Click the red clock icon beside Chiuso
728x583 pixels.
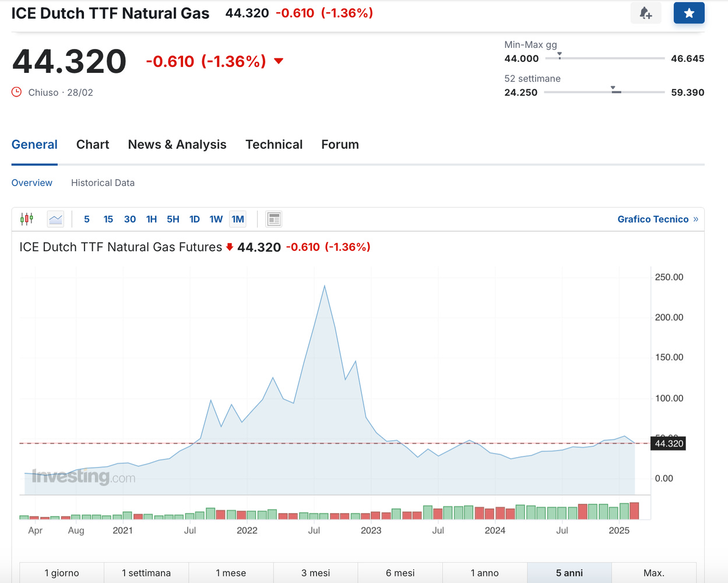click(17, 92)
